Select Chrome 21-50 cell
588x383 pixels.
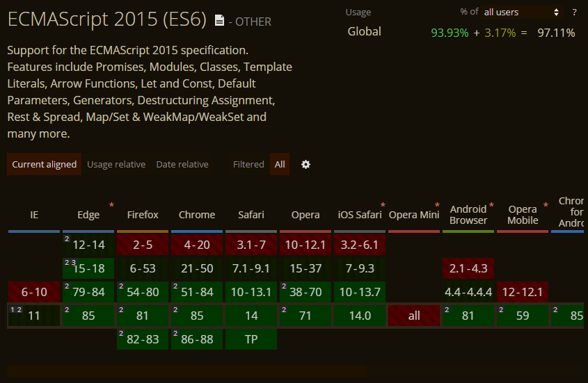pyautogui.click(x=197, y=268)
